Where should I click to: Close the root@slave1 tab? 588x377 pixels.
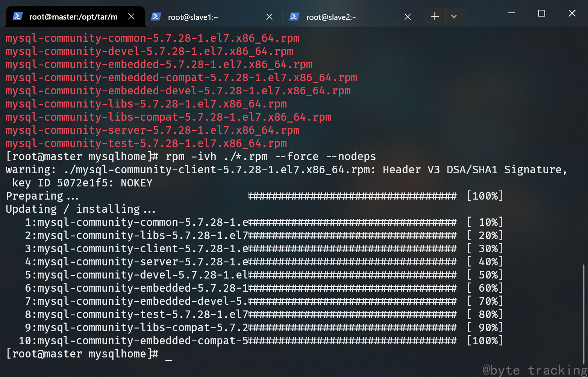269,17
